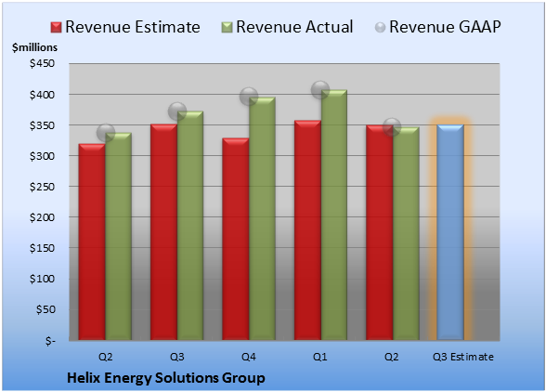Click the '$400' axis value
The width and height of the screenshot is (546, 392).
click(x=42, y=95)
